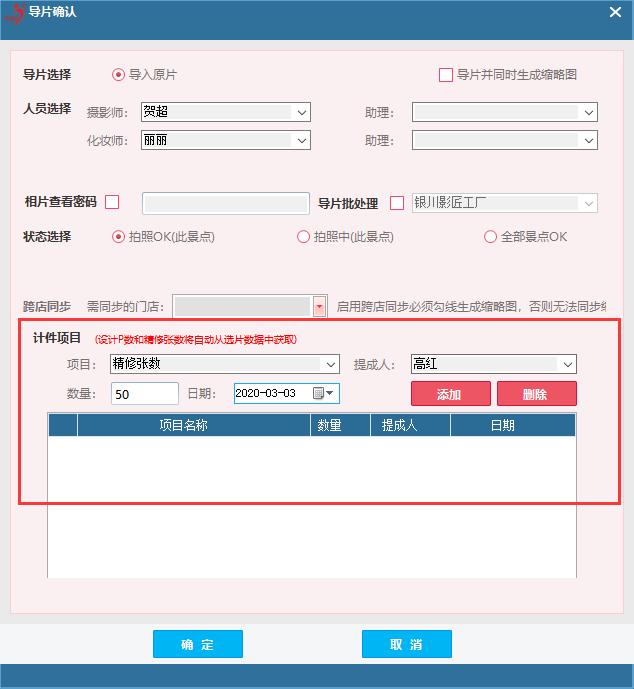Click the 相片查看密码 password input field
This screenshot has height=689, width=634.
[226, 203]
